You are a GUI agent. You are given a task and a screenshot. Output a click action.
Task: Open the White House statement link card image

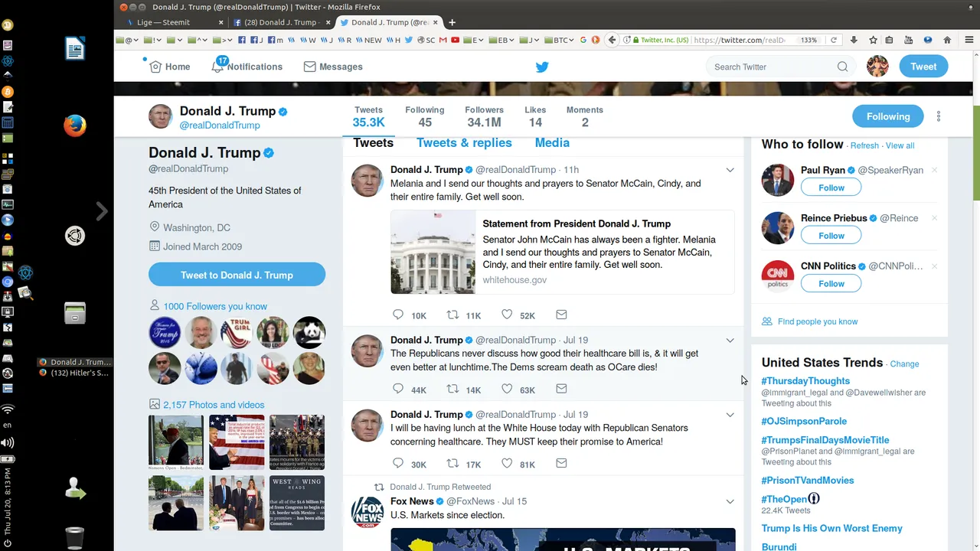(433, 252)
